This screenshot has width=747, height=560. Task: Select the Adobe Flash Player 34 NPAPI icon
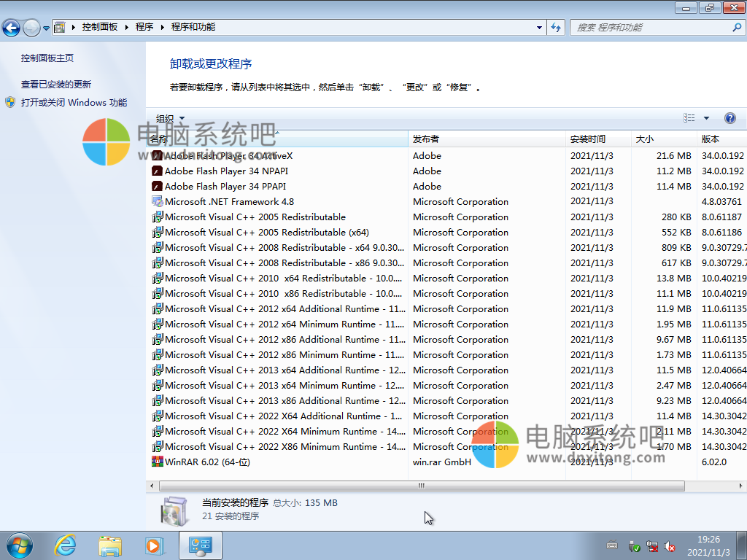point(156,171)
